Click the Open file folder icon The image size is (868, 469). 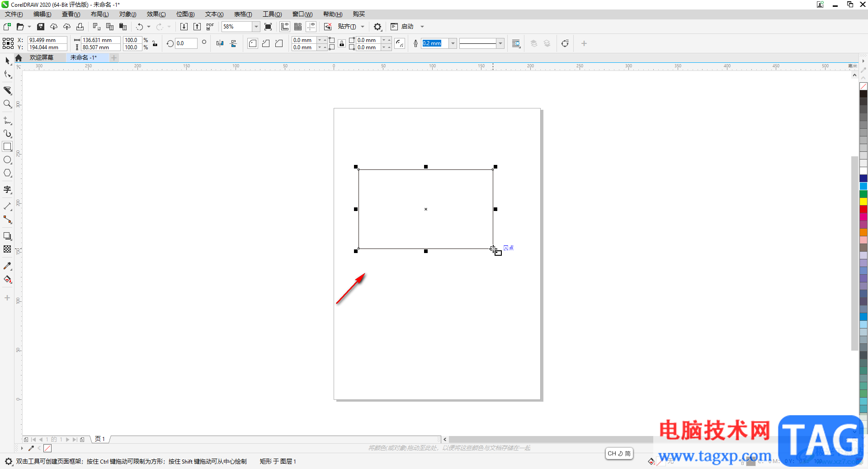click(20, 27)
